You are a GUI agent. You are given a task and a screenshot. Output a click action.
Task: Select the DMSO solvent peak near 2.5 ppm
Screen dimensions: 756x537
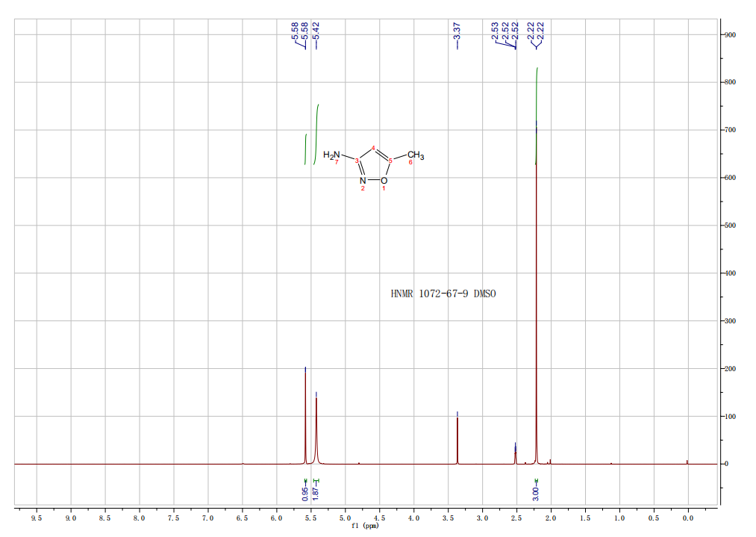[x=515, y=453]
